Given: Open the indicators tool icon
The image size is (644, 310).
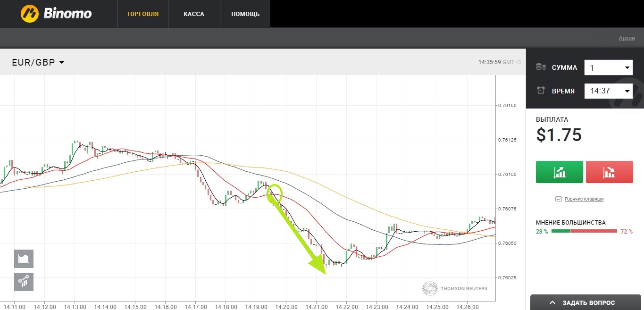Looking at the screenshot, I should [x=24, y=282].
